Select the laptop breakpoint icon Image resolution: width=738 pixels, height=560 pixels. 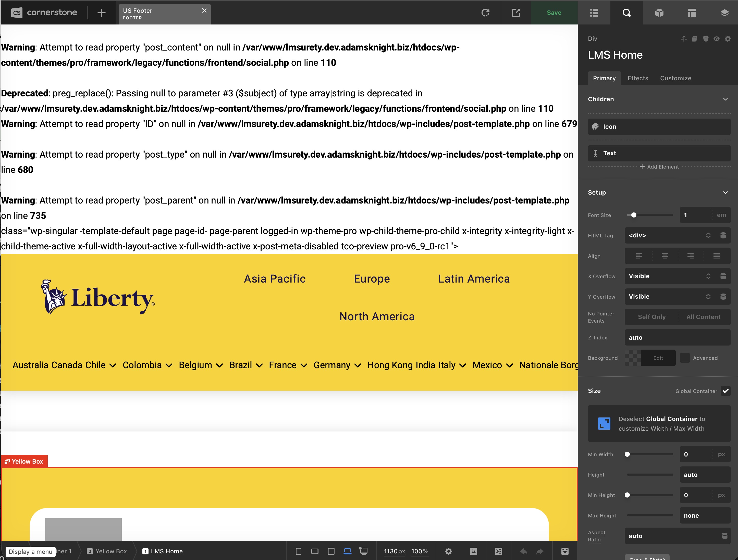[x=347, y=551]
